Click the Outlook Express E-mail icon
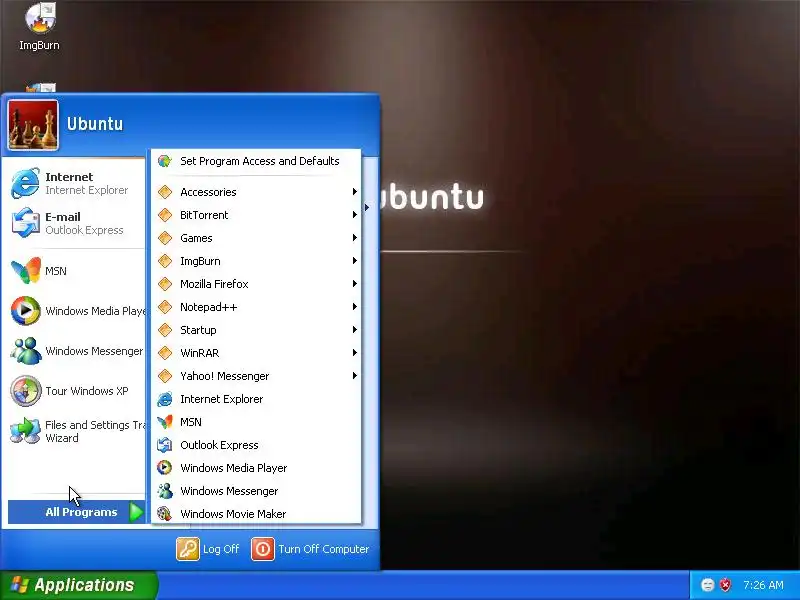The image size is (800, 600). [26, 223]
